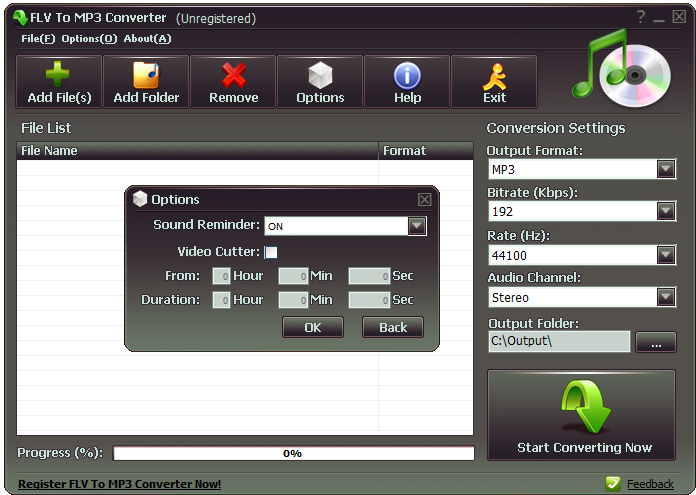Open the Options(O) menu
The height and width of the screenshot is (495, 696).
89,39
